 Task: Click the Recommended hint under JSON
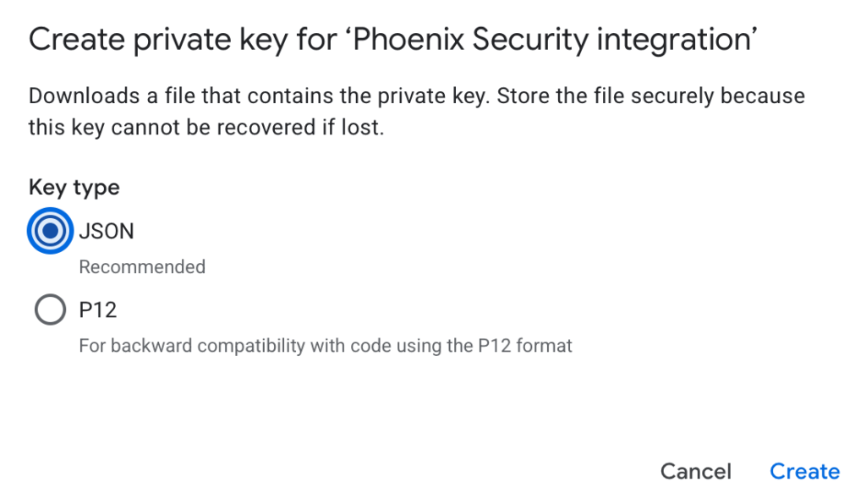(142, 266)
